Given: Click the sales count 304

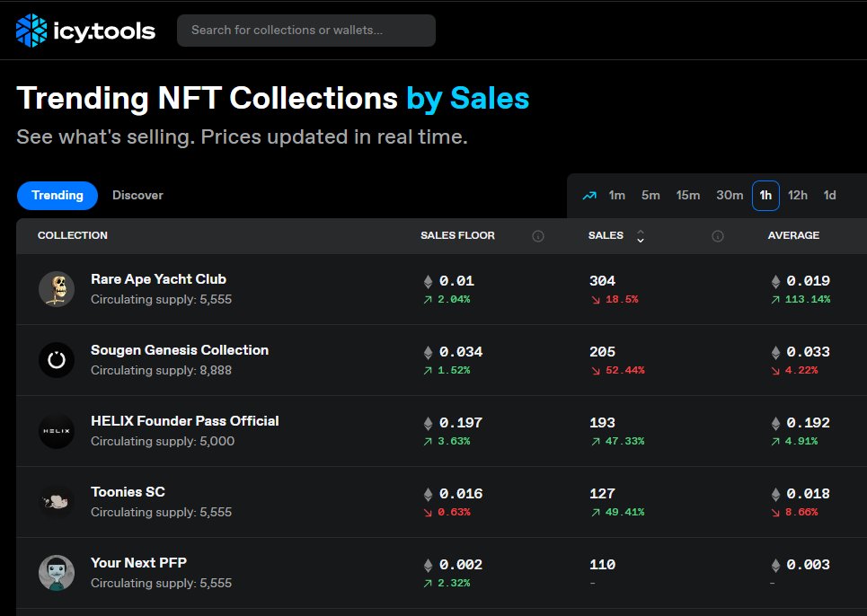Looking at the screenshot, I should tap(602, 281).
